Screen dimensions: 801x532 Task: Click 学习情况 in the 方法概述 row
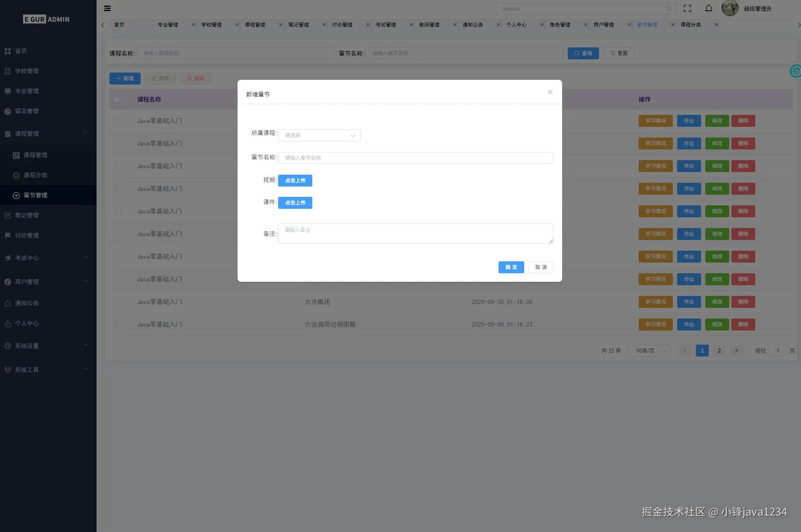point(655,302)
